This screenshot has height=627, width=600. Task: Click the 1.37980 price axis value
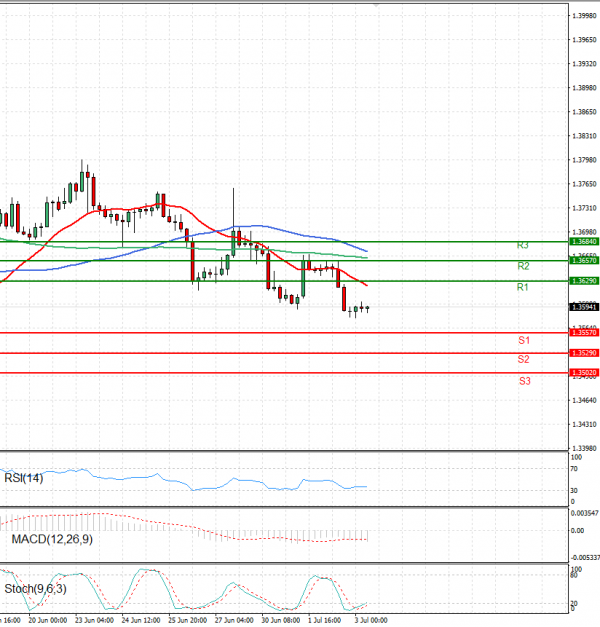pyautogui.click(x=584, y=160)
